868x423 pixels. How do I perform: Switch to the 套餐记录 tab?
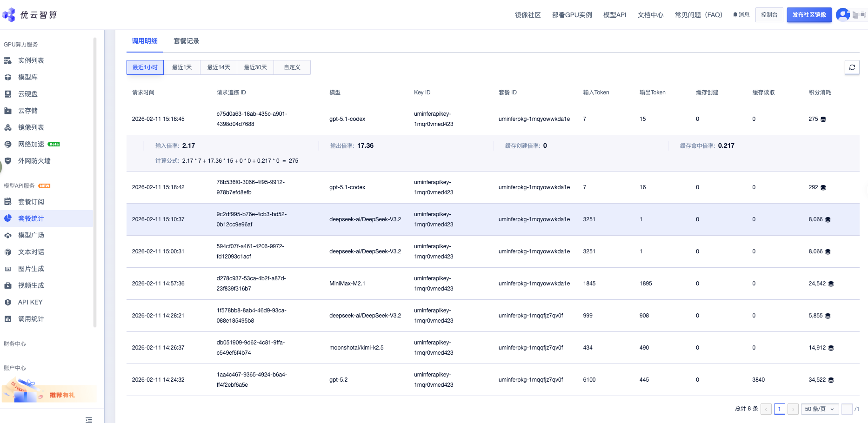186,41
